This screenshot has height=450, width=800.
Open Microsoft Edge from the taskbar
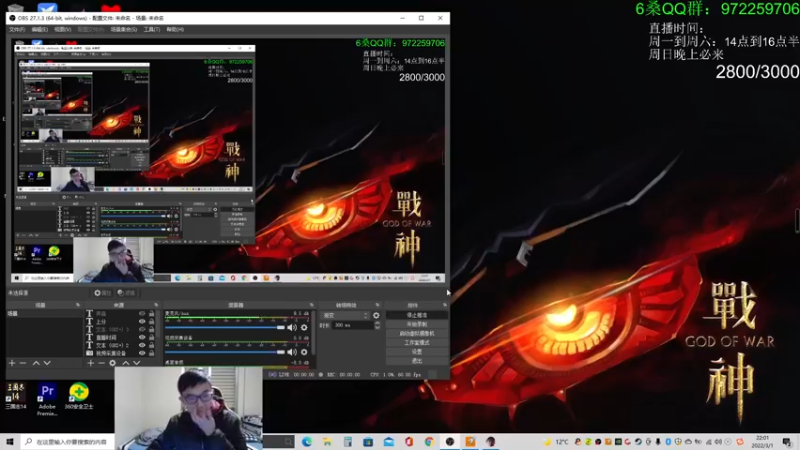(307, 442)
